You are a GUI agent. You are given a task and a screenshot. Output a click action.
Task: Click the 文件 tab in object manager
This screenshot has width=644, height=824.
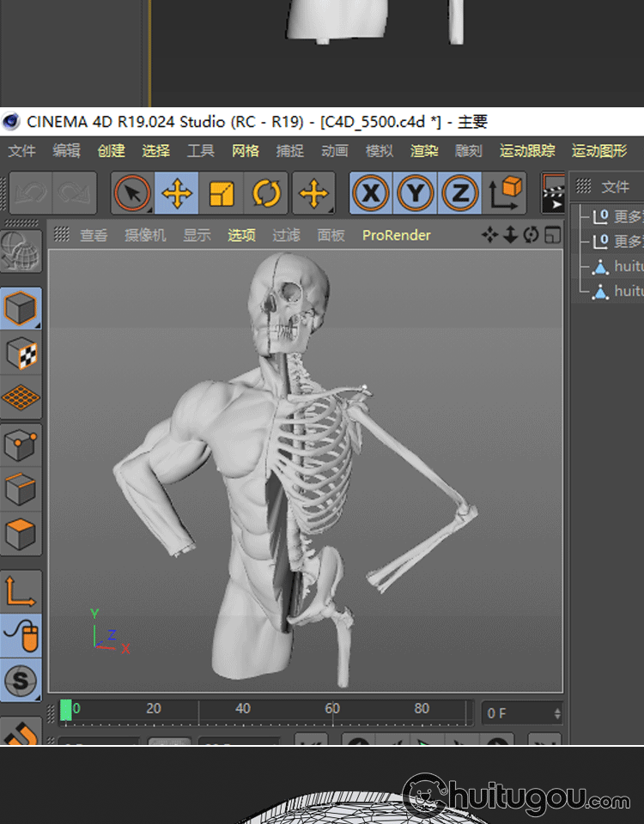click(x=615, y=187)
